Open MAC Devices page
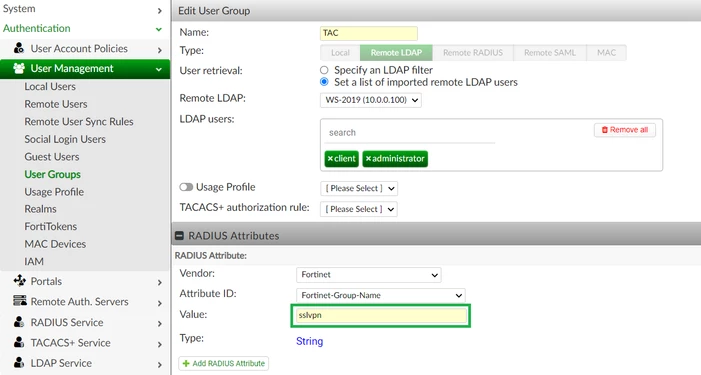This screenshot has width=701, height=375. pos(55,244)
